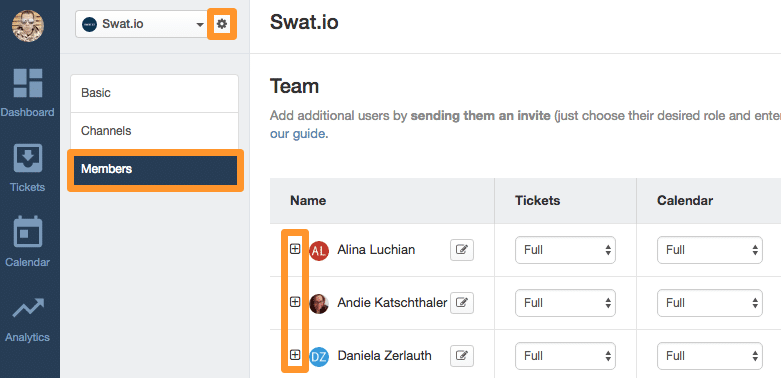The image size is (781, 378).
Task: Open the Tickets inbox icon
Action: pos(27,158)
